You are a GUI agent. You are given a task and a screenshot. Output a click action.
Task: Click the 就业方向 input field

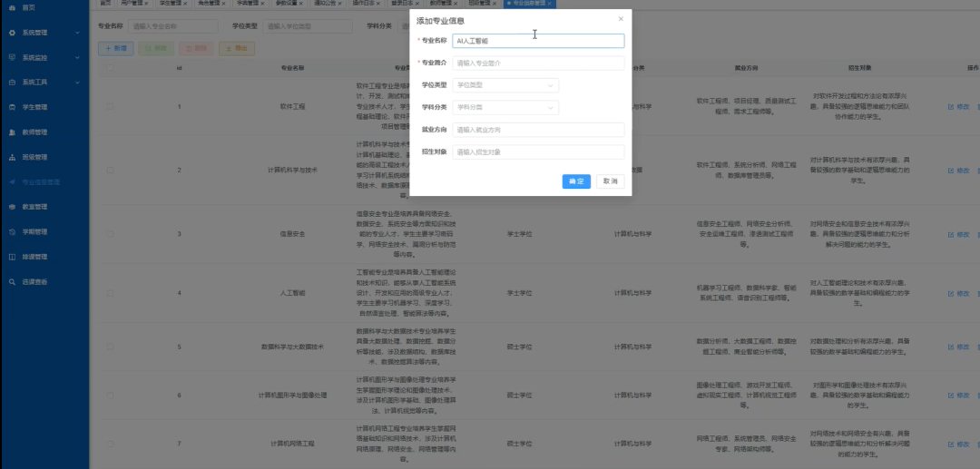point(538,130)
